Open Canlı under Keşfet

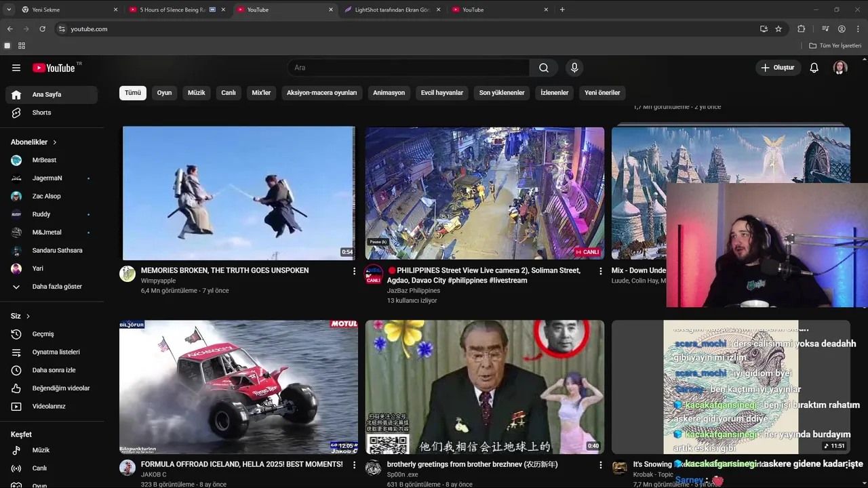[x=52, y=468]
